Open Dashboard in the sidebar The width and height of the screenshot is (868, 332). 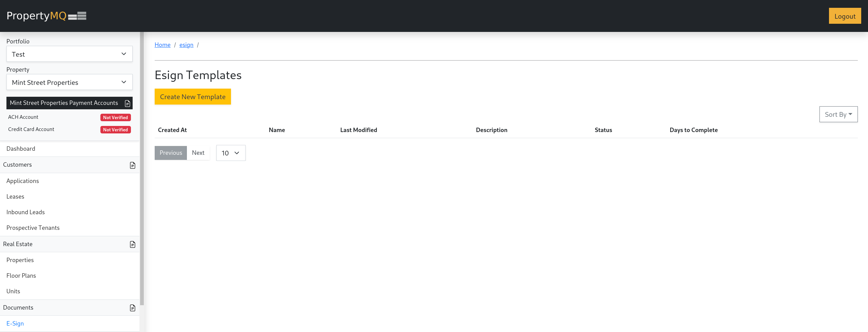click(x=21, y=149)
